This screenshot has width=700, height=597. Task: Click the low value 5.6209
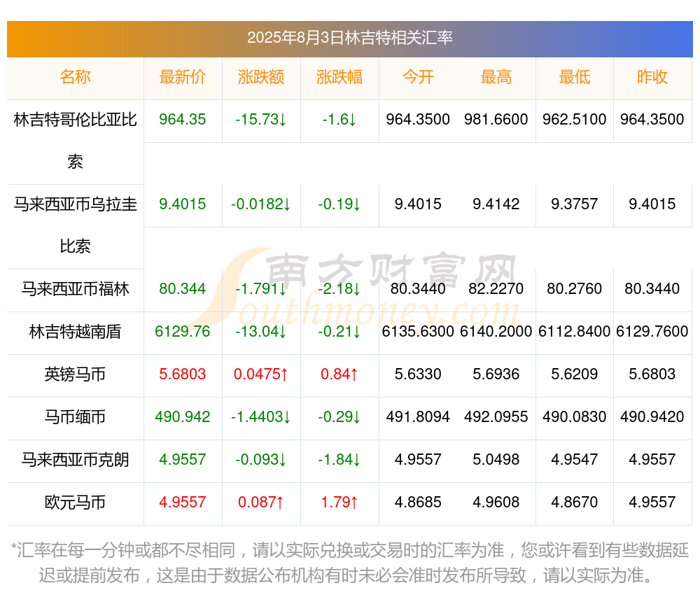(575, 374)
